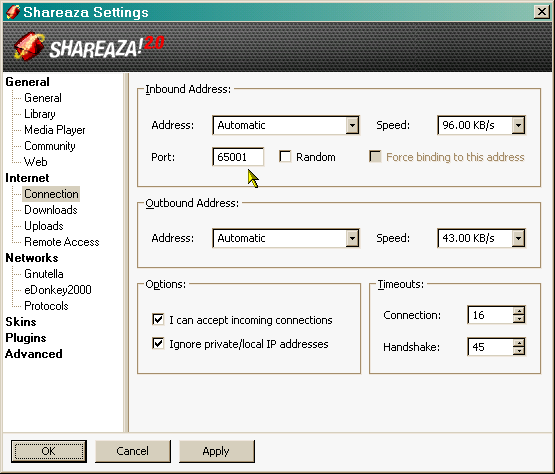
Task: Expand the Outbound Address dropdown arrow
Action: click(352, 238)
